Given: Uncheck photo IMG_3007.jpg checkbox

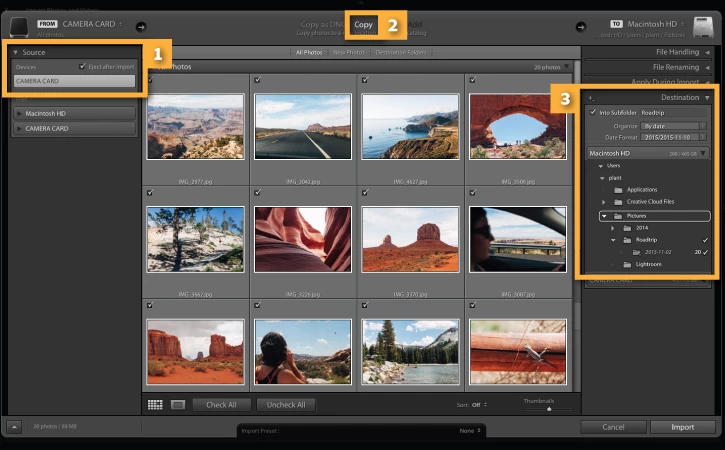Looking at the screenshot, I should coord(473,192).
